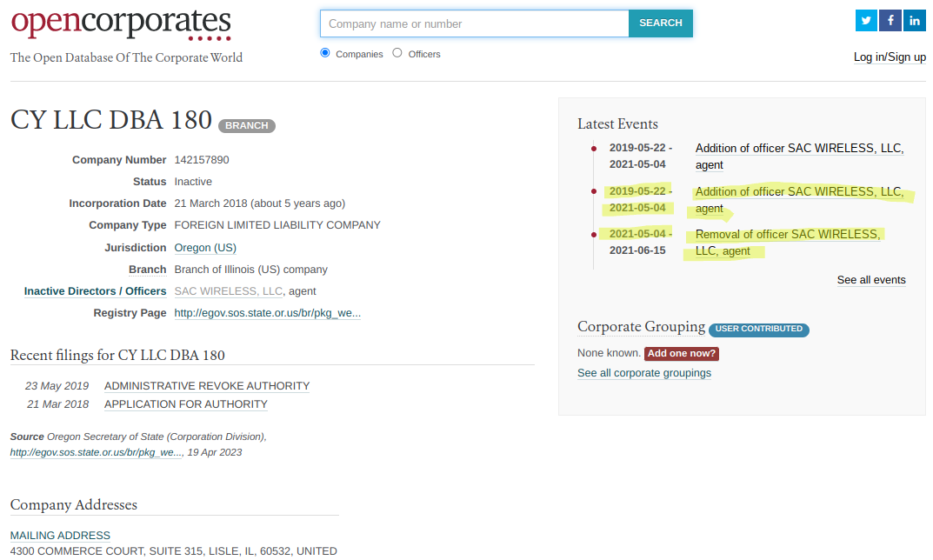This screenshot has height=560, width=933.
Task: Open See all corporate groupings link
Action: click(643, 373)
